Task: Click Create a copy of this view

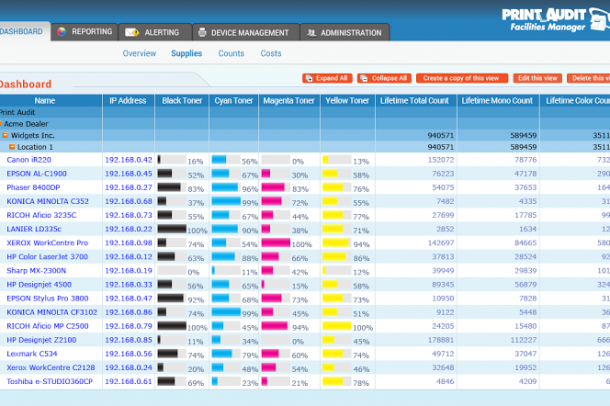Action: tap(462, 78)
